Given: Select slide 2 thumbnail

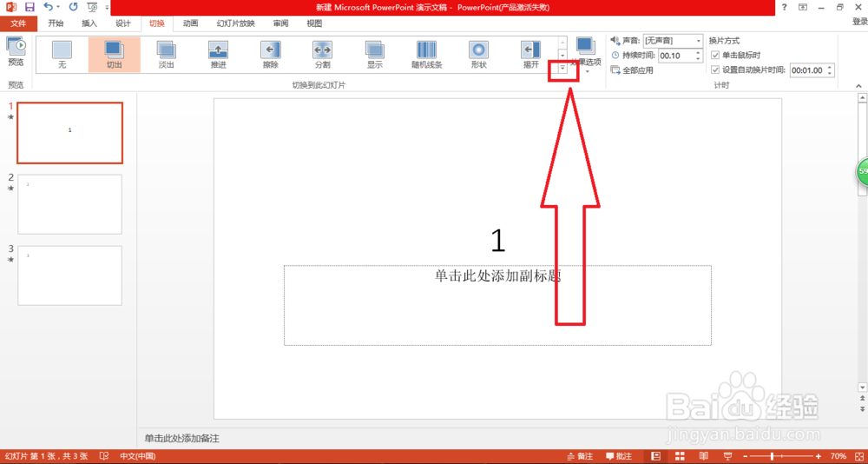Looking at the screenshot, I should coord(69,204).
